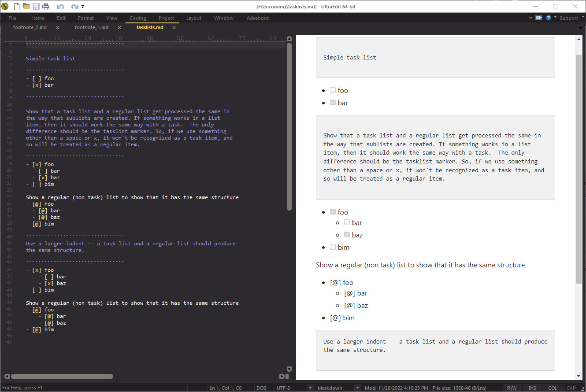Toggle first 'bar' checkbox under Simple task list
This screenshot has width=586, height=392.
tap(333, 103)
